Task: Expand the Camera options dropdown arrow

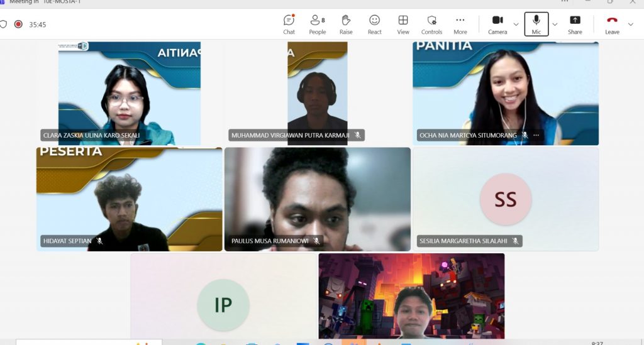Action: (x=516, y=25)
